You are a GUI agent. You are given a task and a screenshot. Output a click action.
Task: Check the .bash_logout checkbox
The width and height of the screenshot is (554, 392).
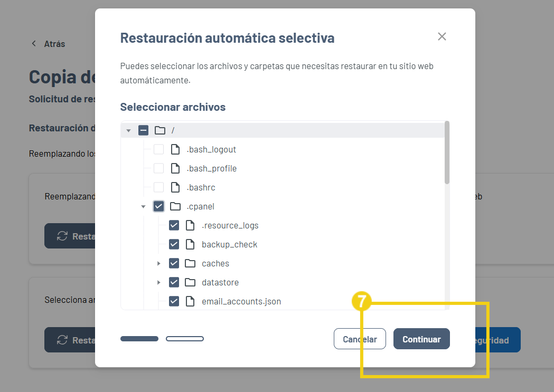(x=158, y=149)
